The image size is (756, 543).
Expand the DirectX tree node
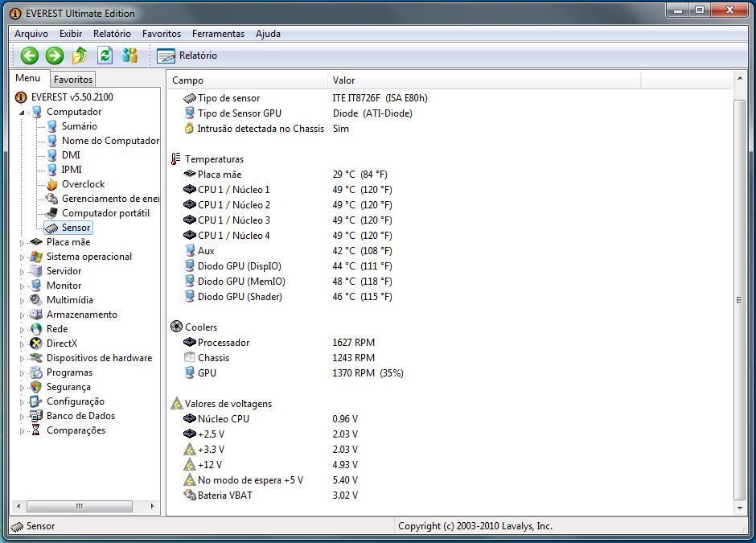[x=22, y=344]
